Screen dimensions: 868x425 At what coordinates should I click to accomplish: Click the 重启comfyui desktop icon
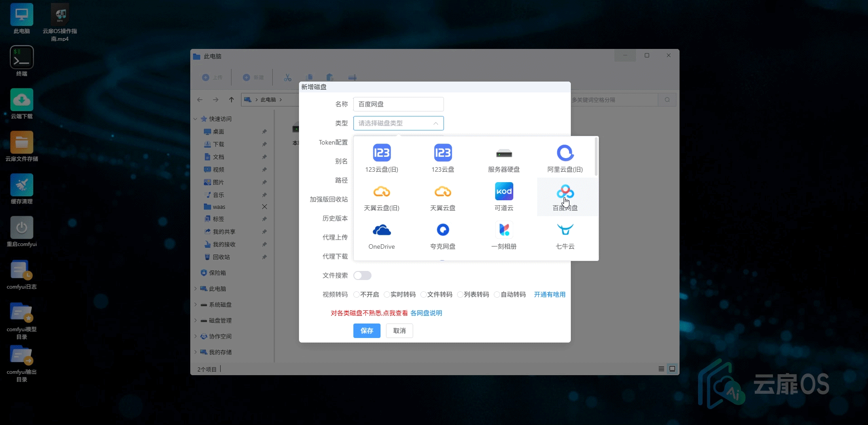[x=22, y=232]
